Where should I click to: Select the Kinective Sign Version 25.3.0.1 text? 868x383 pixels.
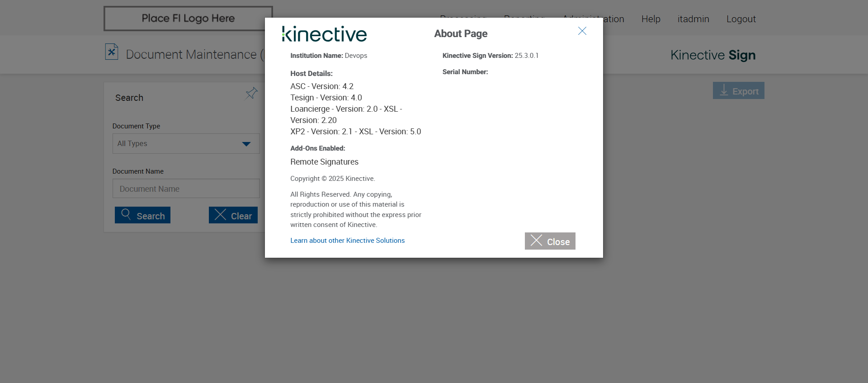(491, 56)
